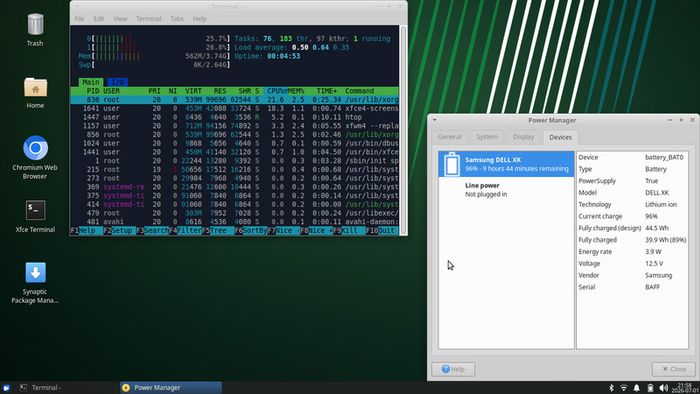Click F5 Tree in htop footer
The width and height of the screenshot is (700, 394).
point(218,230)
